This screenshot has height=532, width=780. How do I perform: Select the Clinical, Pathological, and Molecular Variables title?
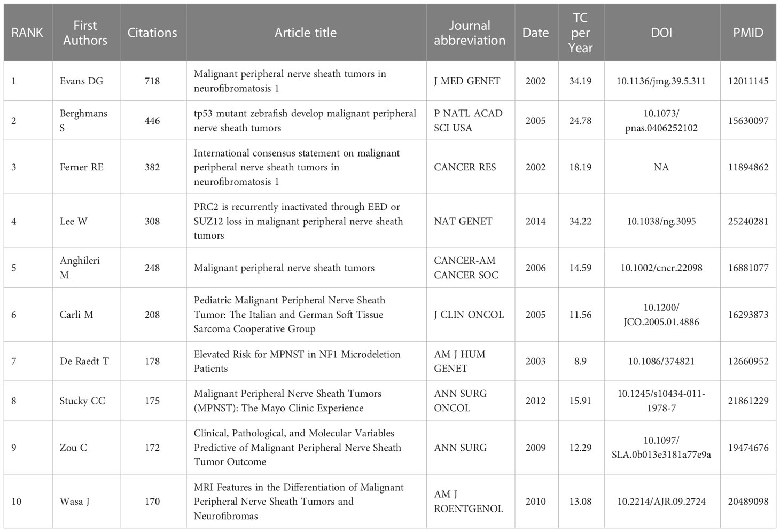(x=297, y=448)
